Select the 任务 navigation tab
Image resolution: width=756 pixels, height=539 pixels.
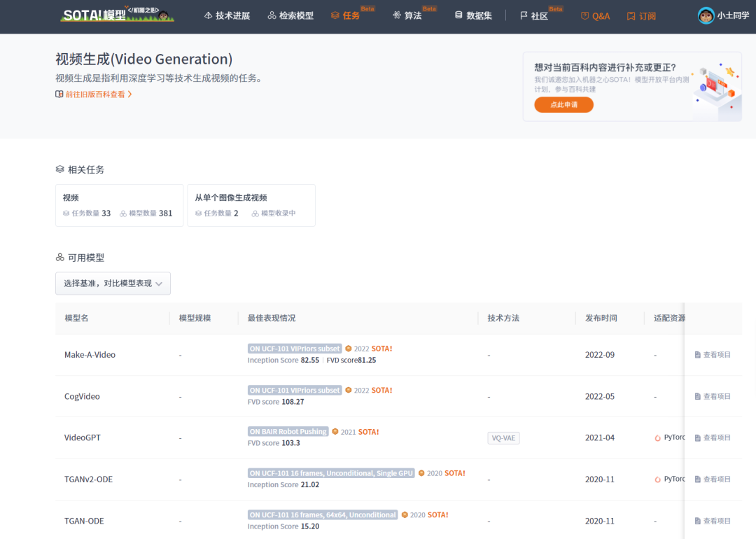346,16
